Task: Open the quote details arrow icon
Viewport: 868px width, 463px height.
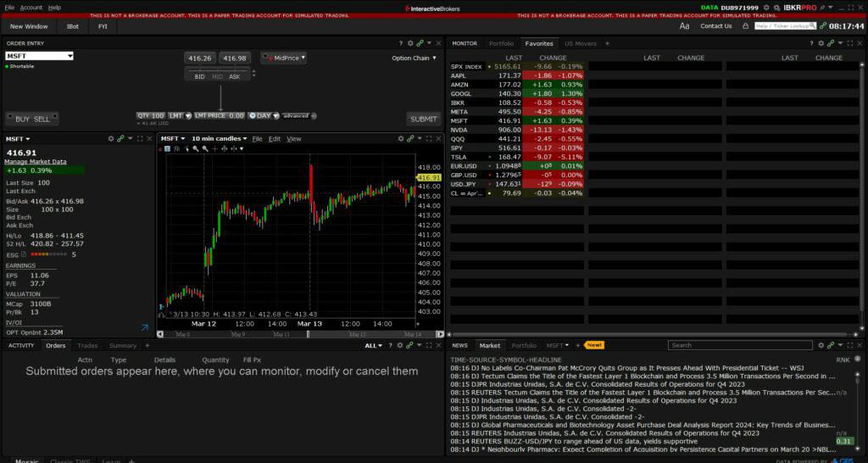Action: (144, 328)
